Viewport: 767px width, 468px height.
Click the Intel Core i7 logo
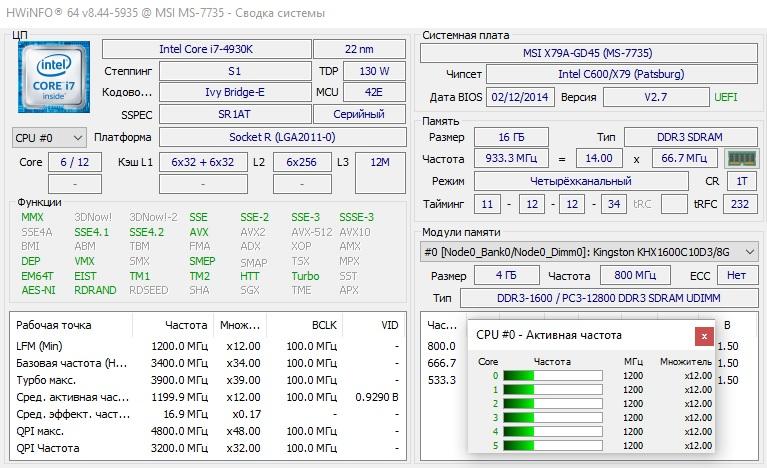(x=54, y=77)
